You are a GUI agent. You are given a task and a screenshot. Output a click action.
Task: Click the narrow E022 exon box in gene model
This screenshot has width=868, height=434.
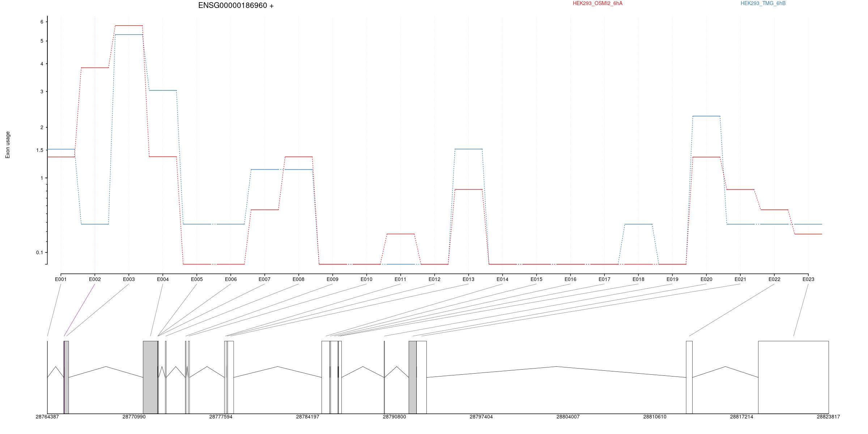click(689, 377)
